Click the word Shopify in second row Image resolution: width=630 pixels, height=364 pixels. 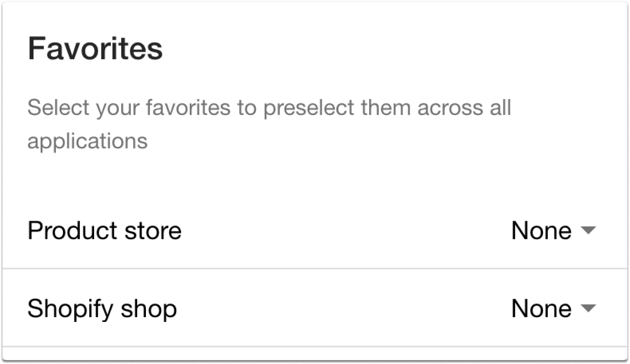(70, 309)
